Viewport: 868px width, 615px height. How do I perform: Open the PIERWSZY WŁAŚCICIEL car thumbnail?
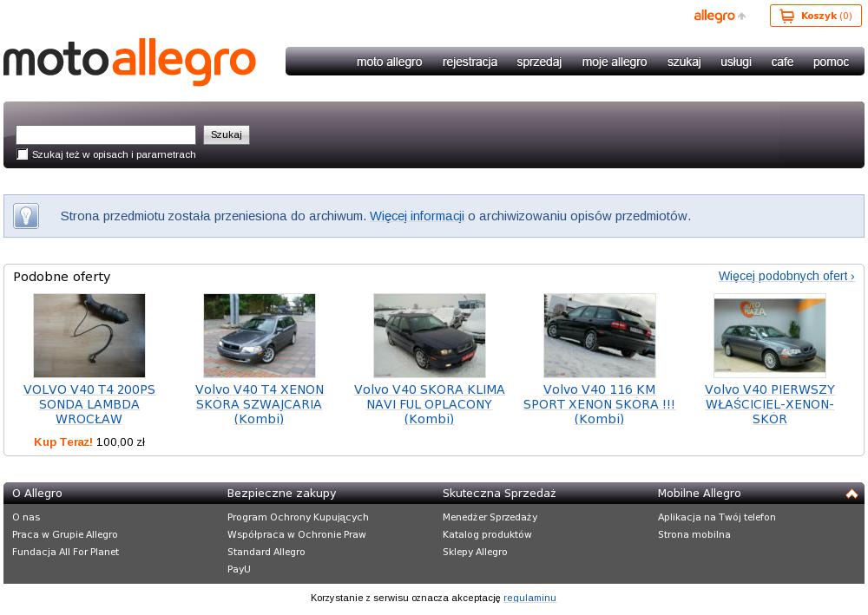[769, 335]
